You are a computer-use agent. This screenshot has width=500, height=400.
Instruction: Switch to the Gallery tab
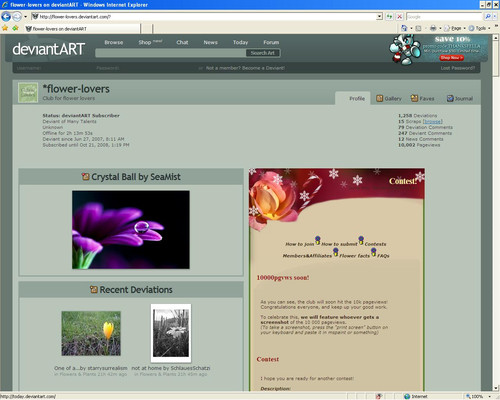point(389,99)
